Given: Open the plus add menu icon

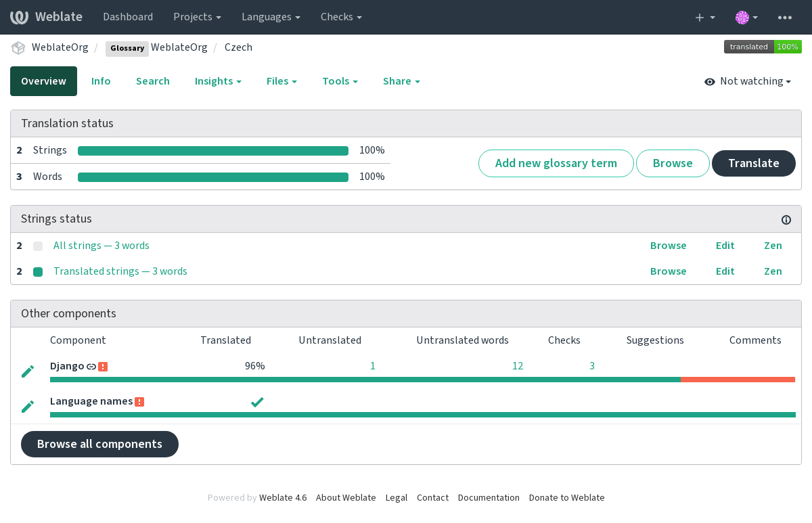Looking at the screenshot, I should [705, 17].
